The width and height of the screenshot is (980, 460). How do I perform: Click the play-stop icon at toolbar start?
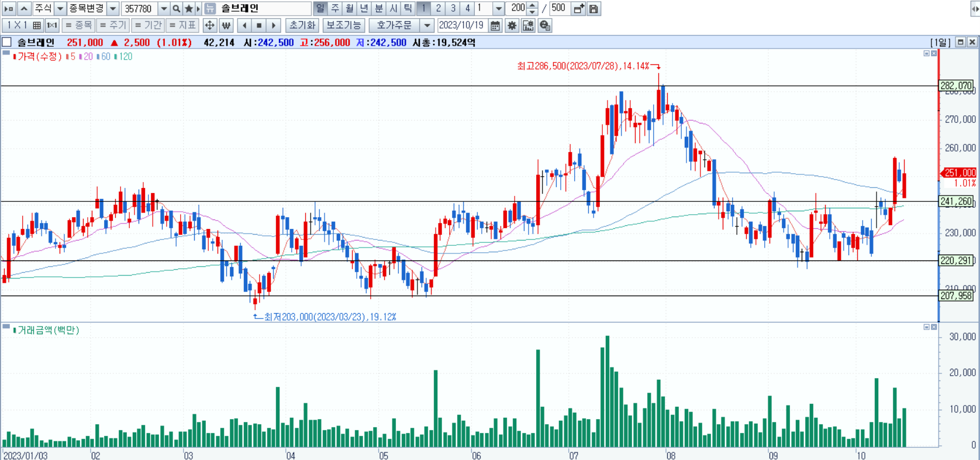tap(9, 9)
